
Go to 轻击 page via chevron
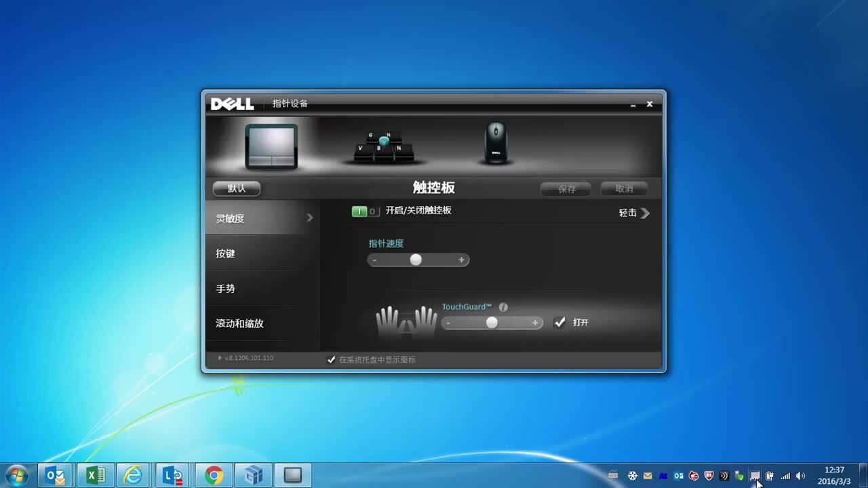coord(644,213)
